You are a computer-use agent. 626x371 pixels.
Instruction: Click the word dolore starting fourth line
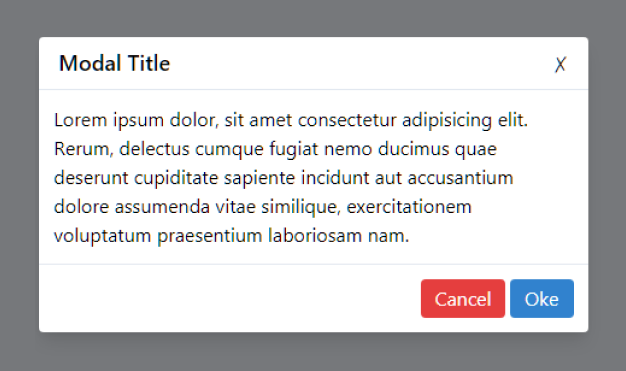pos(81,207)
